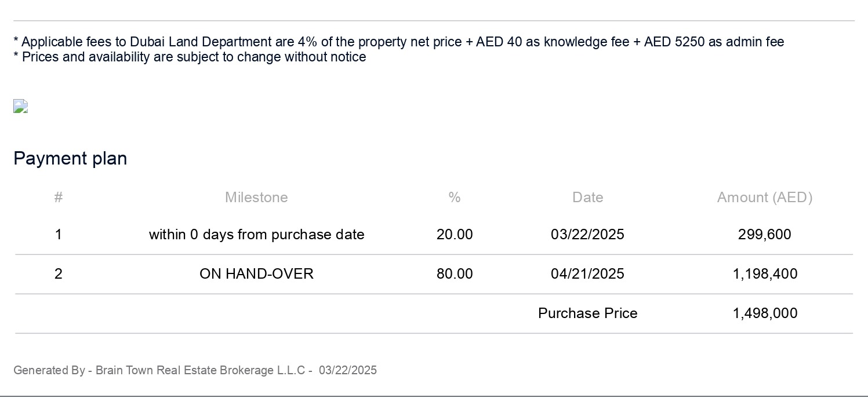The width and height of the screenshot is (868, 398).
Task: Click the Date column header
Action: [x=587, y=198]
